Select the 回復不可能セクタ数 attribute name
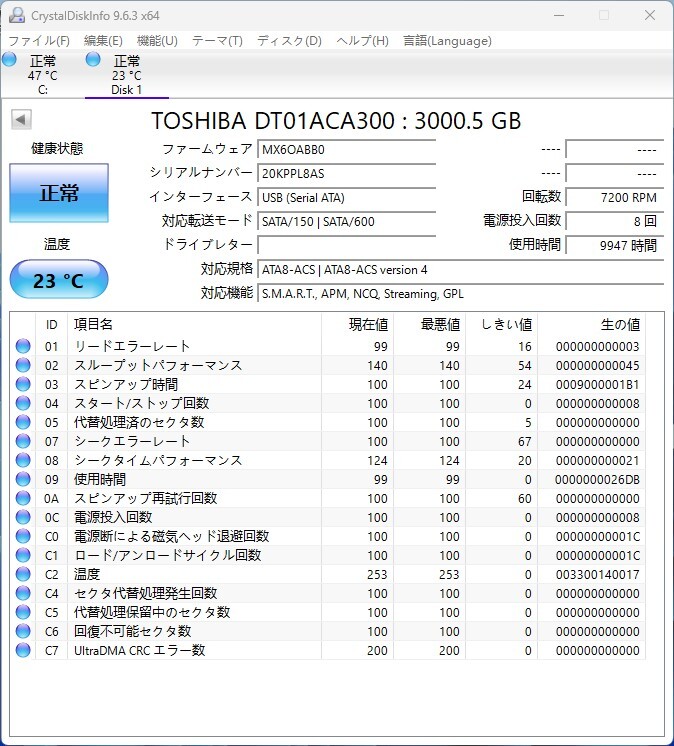The height and width of the screenshot is (746, 674). tap(133, 631)
